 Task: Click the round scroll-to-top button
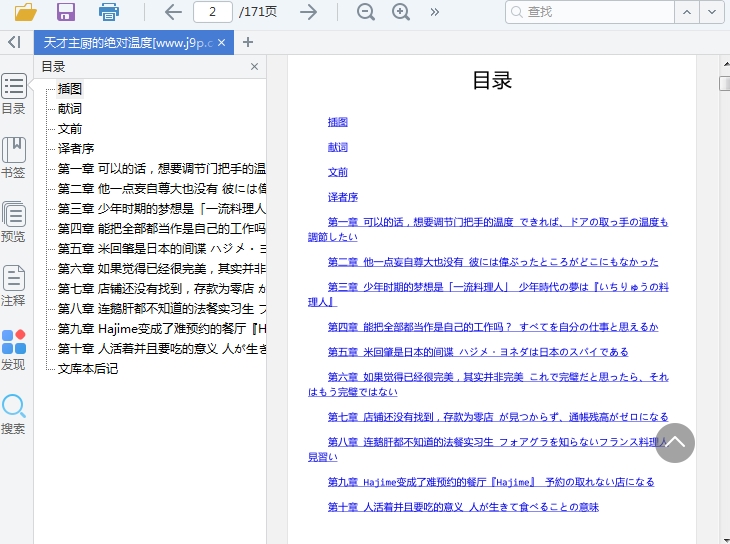click(x=675, y=443)
